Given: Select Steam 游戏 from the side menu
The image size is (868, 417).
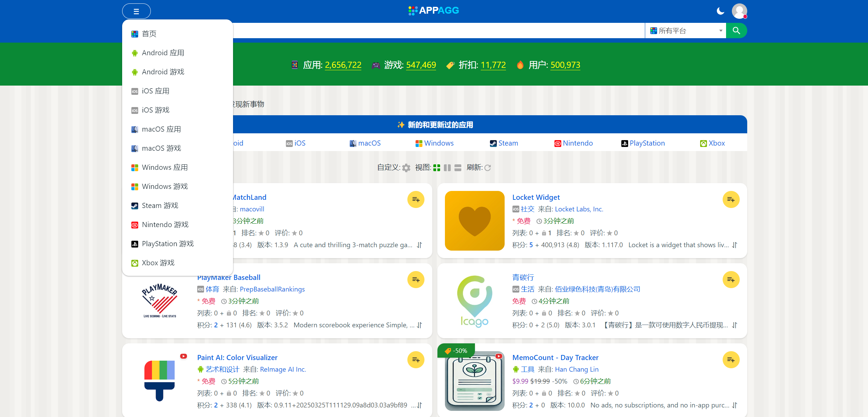Looking at the screenshot, I should [159, 205].
